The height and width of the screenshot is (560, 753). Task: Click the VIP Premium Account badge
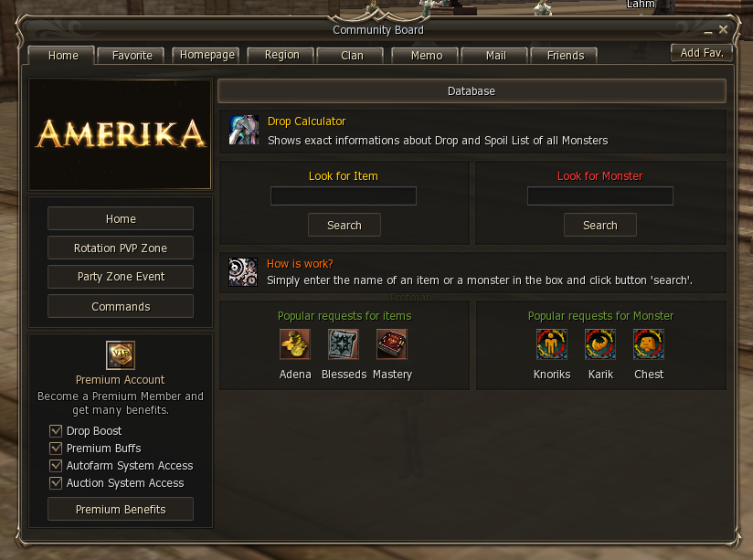[121, 355]
